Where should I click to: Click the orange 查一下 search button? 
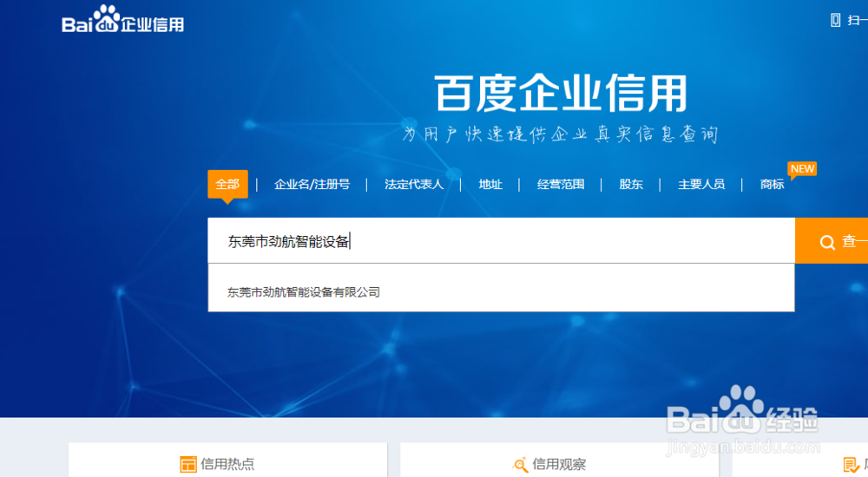click(x=832, y=241)
